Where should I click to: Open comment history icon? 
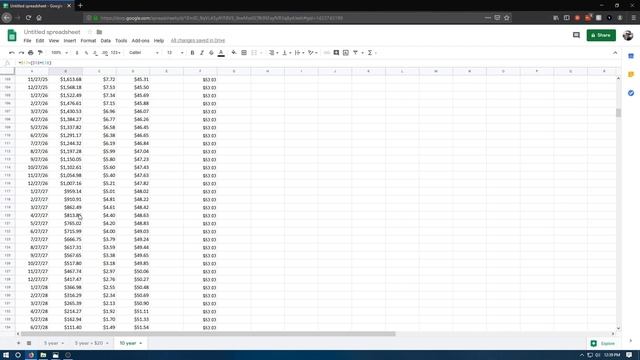pyautogui.click(x=576, y=35)
